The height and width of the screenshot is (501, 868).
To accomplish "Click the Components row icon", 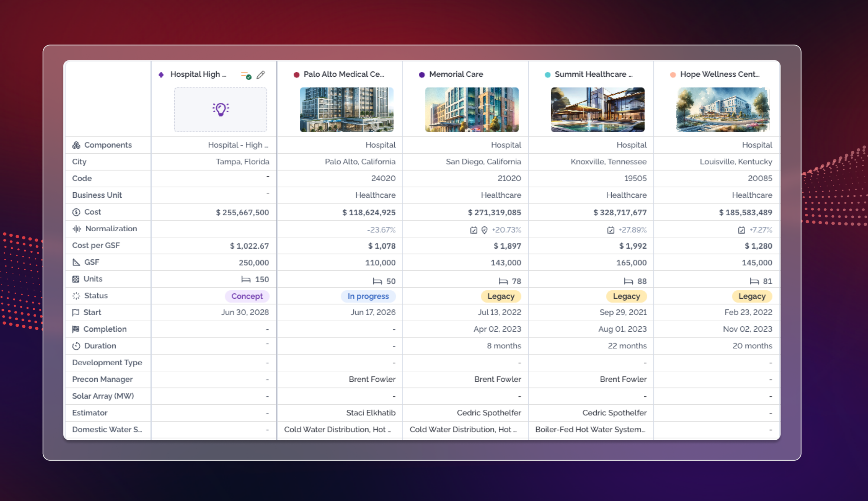I will click(76, 145).
